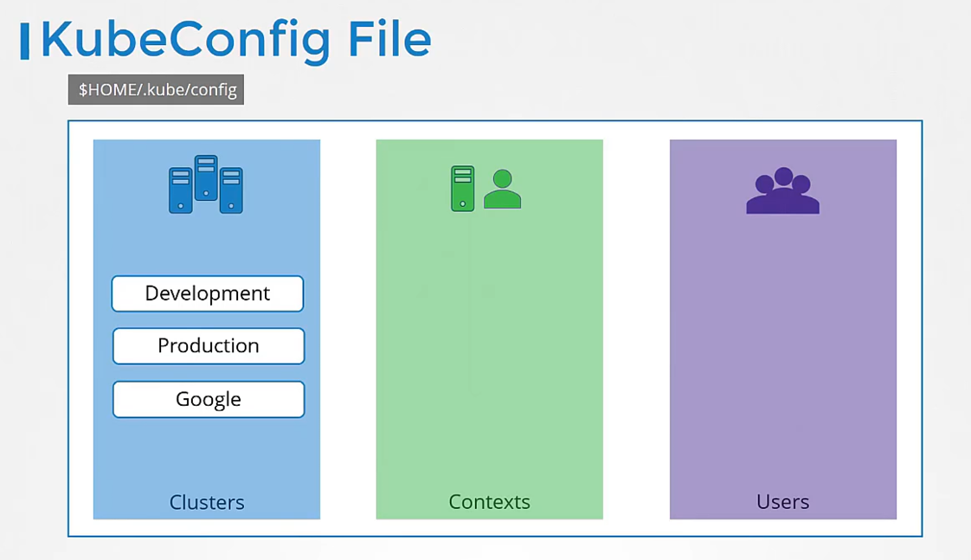Image resolution: width=971 pixels, height=560 pixels.
Task: Click the green person icon in Contexts
Action: point(502,189)
